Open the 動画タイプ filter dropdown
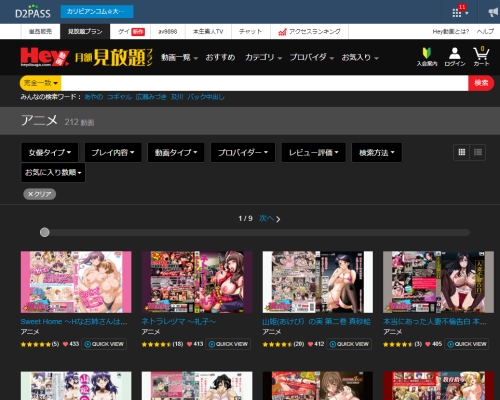 (x=176, y=152)
